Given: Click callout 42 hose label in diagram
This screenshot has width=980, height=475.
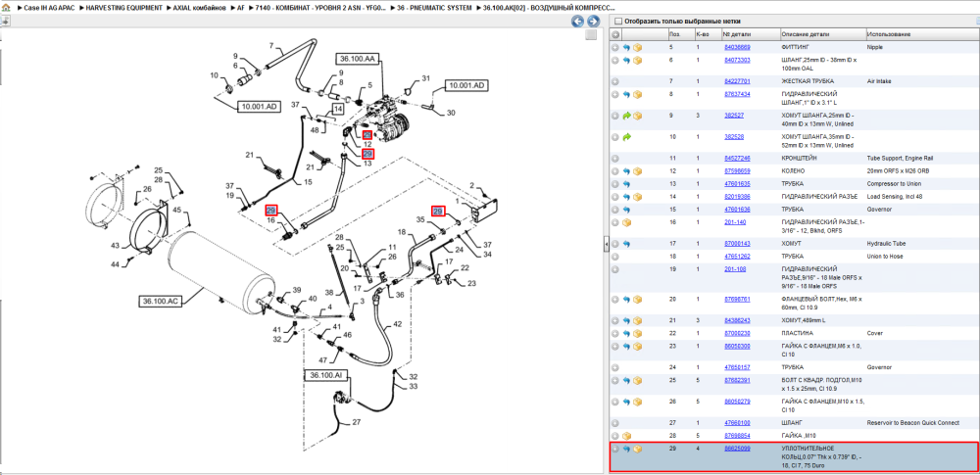Looking at the screenshot, I should point(398,324).
